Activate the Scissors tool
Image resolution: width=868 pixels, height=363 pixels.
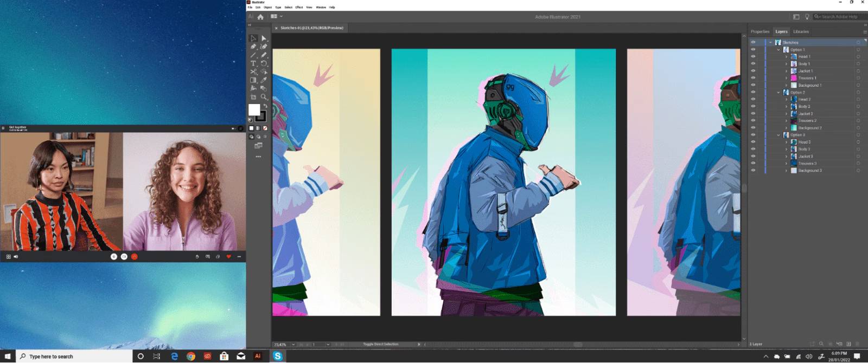253,72
